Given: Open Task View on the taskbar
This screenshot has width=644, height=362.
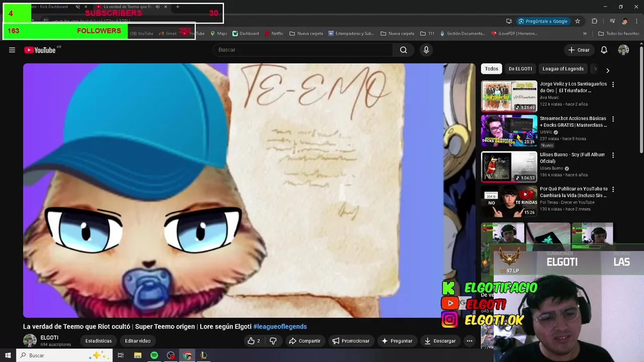Looking at the screenshot, I should 121,355.
